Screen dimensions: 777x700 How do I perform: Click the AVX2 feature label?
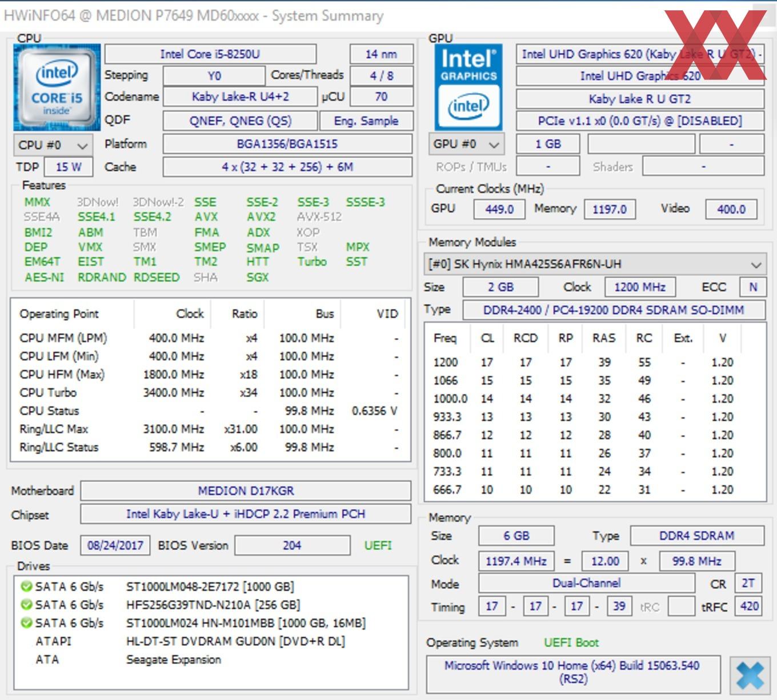coord(261,217)
